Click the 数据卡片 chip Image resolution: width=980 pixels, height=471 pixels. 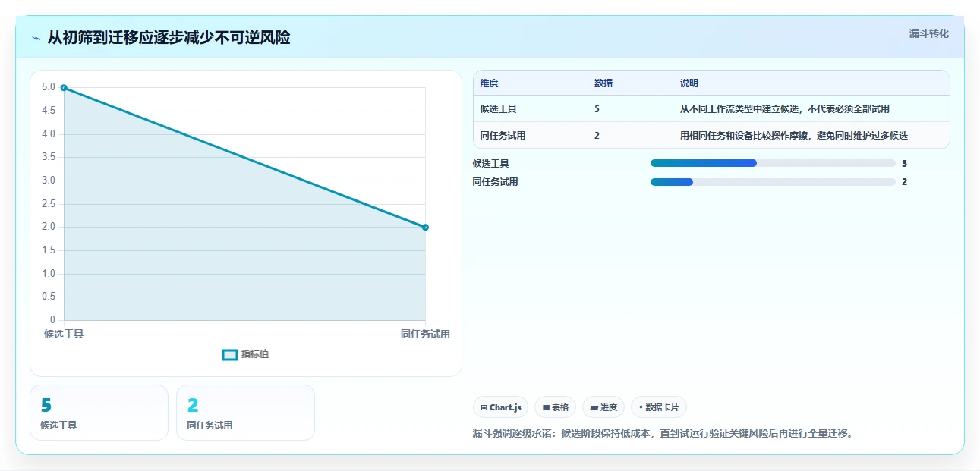click(x=659, y=407)
